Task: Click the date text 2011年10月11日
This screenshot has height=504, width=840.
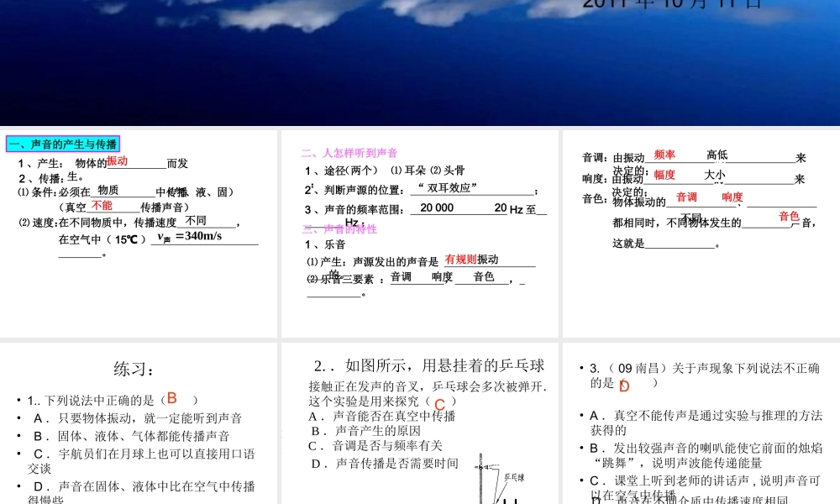Action: click(670, 4)
